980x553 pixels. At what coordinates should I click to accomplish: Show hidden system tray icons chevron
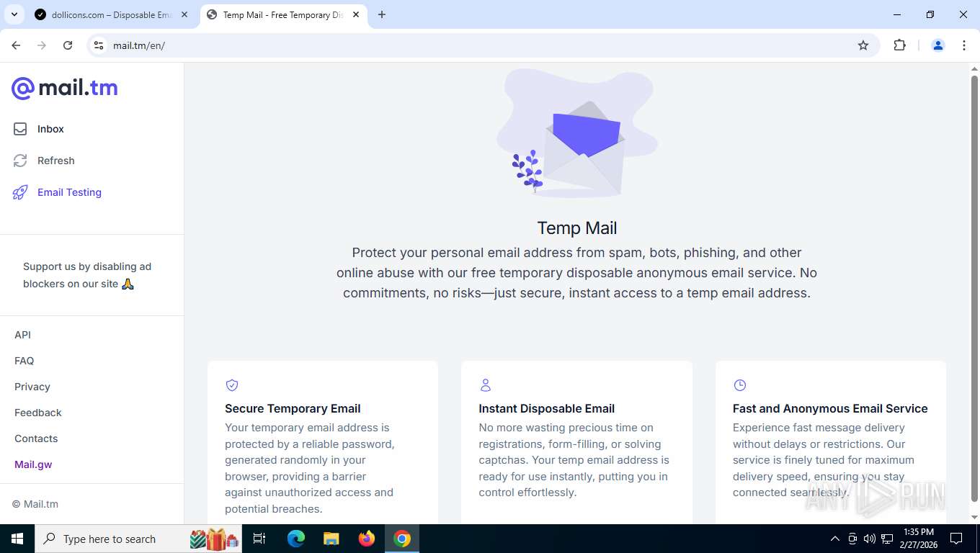[835, 539]
